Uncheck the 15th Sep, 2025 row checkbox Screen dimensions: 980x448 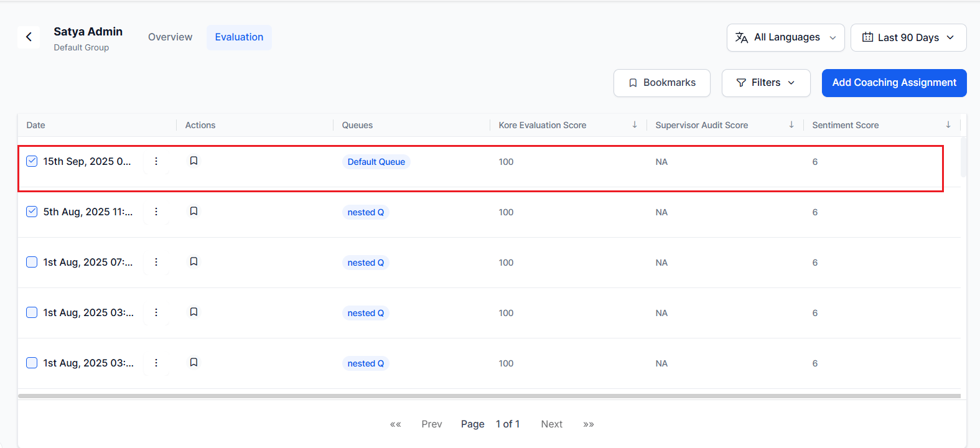point(32,161)
